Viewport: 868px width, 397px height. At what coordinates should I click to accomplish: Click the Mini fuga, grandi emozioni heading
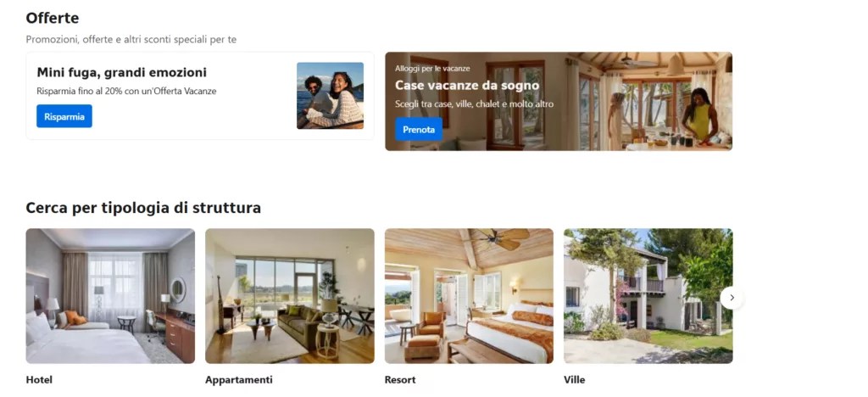click(x=122, y=73)
